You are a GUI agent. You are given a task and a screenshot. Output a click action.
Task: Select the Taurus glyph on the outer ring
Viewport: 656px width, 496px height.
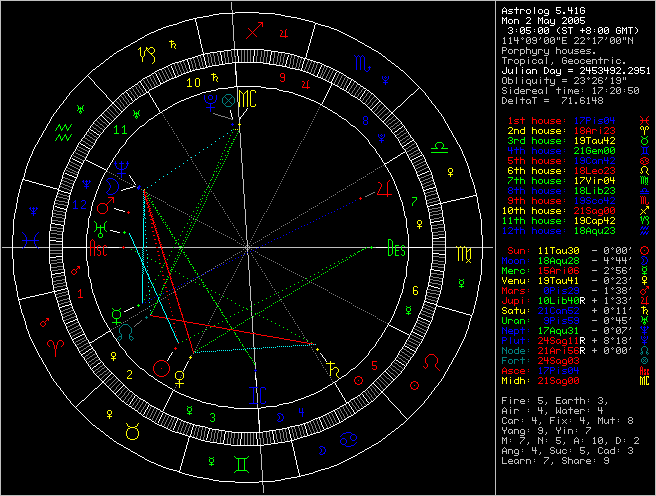tap(131, 430)
